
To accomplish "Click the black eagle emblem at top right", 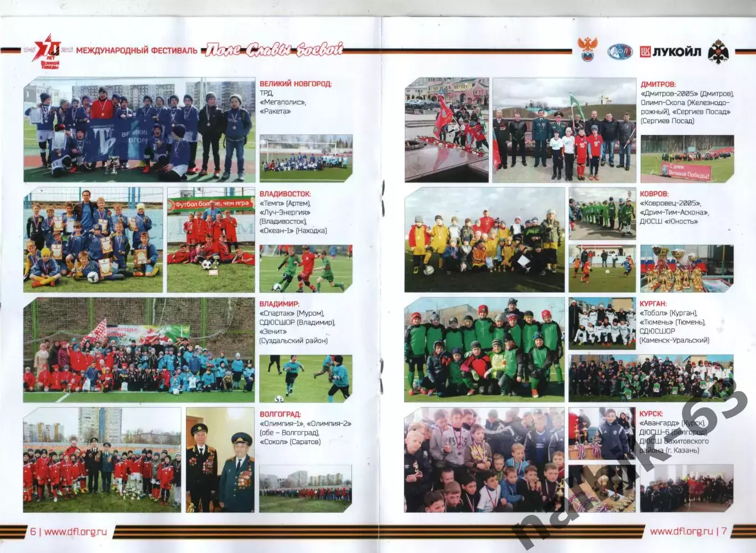I will (x=718, y=52).
